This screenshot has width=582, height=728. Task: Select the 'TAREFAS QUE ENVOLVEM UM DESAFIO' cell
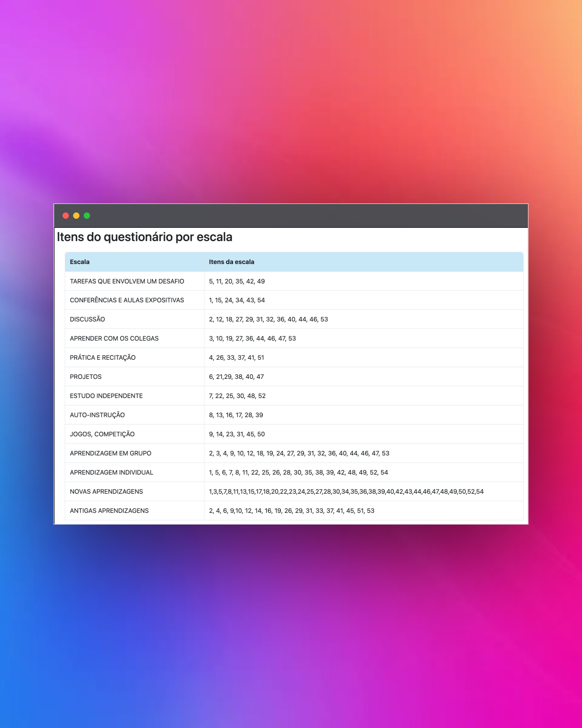coord(127,281)
